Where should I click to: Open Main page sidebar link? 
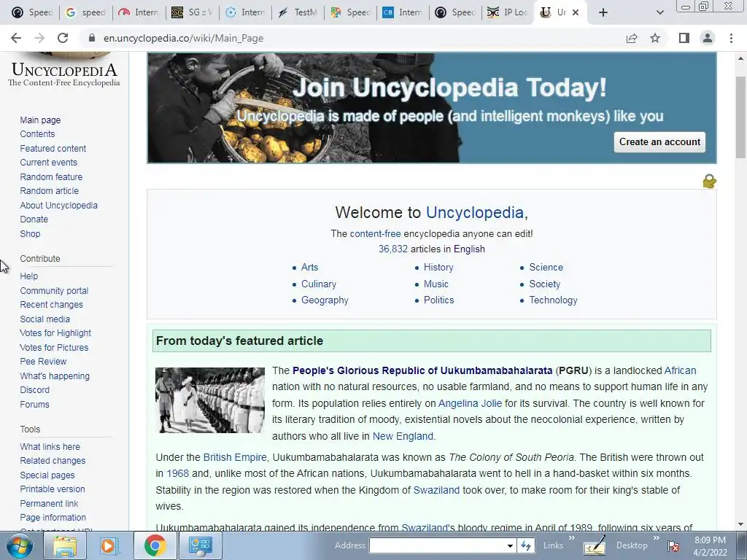(40, 120)
